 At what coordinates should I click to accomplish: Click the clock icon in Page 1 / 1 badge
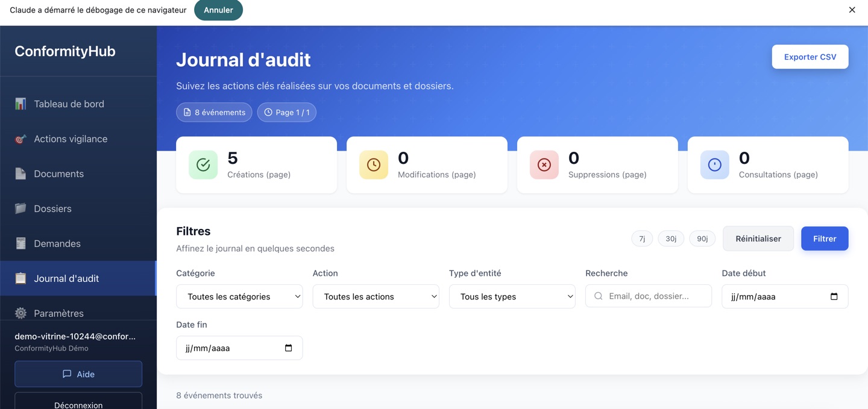[x=268, y=113]
